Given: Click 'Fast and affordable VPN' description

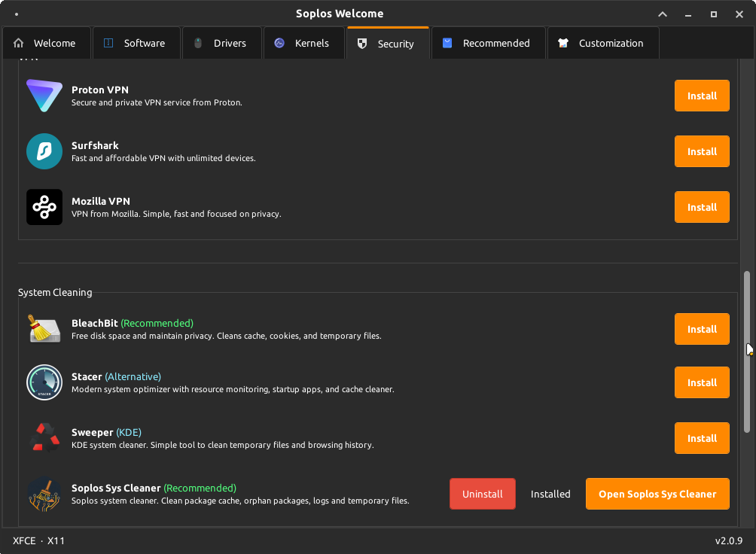Looking at the screenshot, I should click(x=163, y=158).
